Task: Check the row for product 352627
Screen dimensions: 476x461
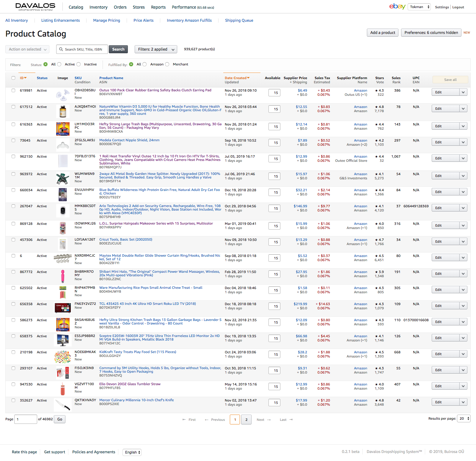Action: click(x=13, y=400)
